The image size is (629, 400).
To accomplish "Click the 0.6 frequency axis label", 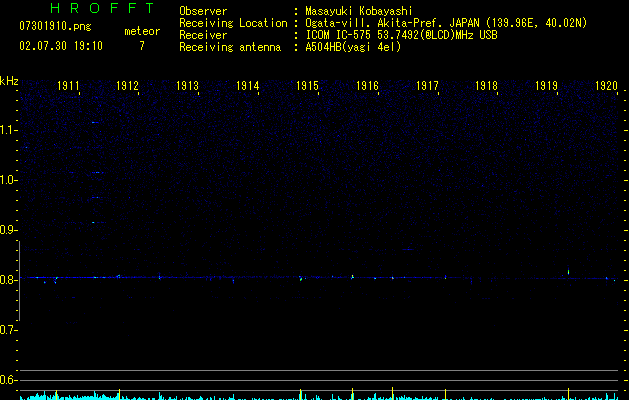I will [x=8, y=380].
